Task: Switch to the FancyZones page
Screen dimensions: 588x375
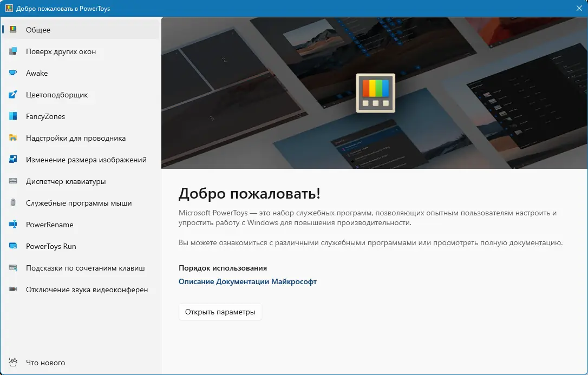Action: tap(81, 116)
